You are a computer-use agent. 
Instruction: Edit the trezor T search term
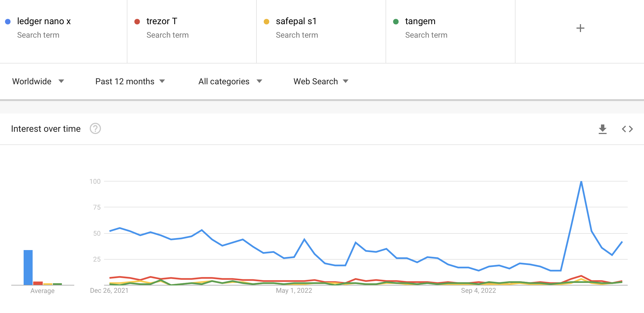(162, 21)
